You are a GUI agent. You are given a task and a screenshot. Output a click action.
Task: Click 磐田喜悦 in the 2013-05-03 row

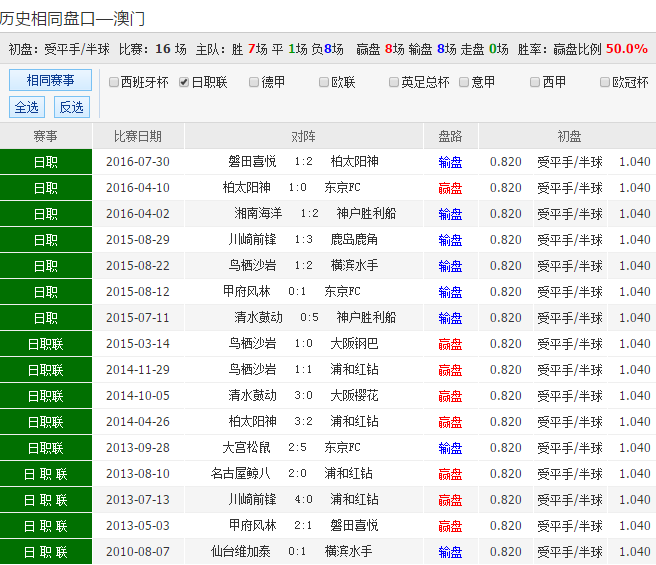click(354, 525)
